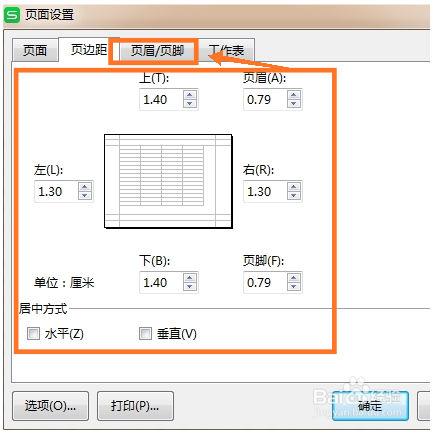
Task: Decrease the footer (页脚) margin value
Action: (294, 287)
